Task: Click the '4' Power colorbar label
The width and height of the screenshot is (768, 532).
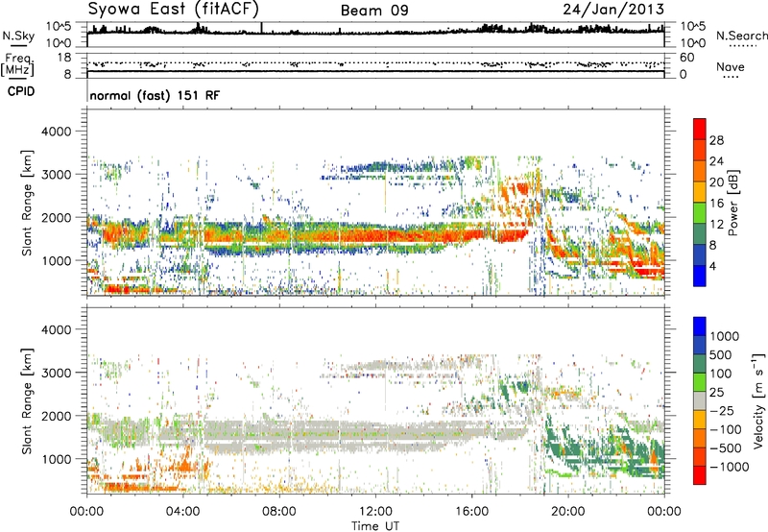Action: click(712, 266)
